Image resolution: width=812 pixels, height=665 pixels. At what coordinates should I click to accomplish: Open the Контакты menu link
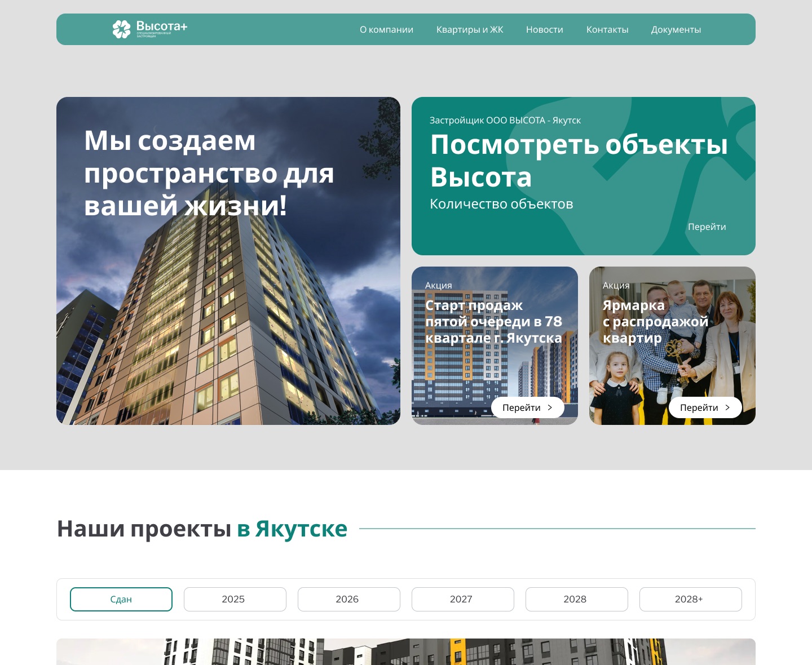(x=607, y=29)
